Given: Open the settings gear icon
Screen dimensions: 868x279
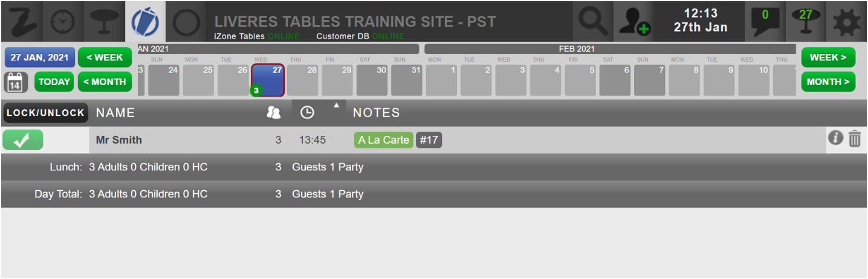Looking at the screenshot, I should pos(846,22).
